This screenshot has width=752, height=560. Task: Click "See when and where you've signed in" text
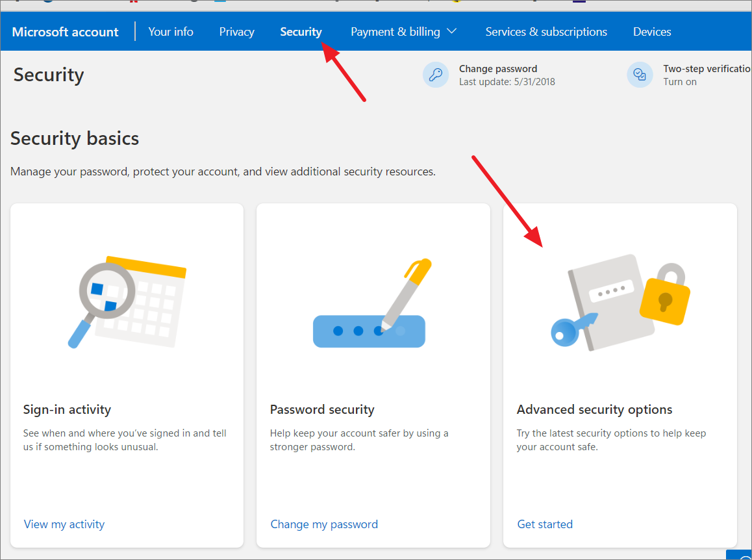(125, 440)
